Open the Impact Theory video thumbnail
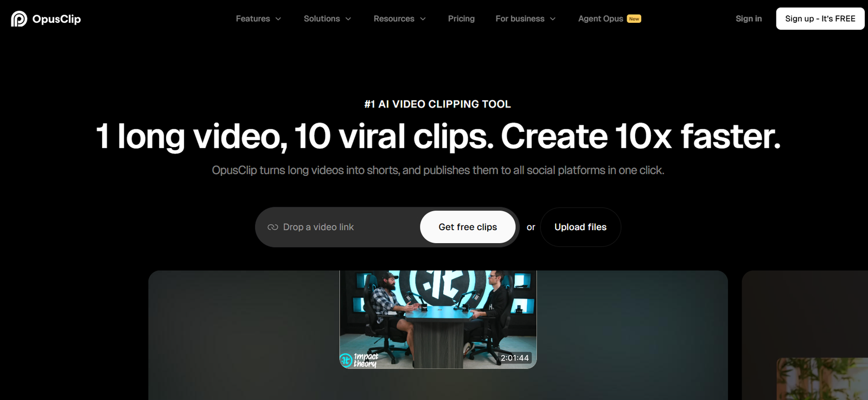The image size is (868, 400). (x=438, y=320)
